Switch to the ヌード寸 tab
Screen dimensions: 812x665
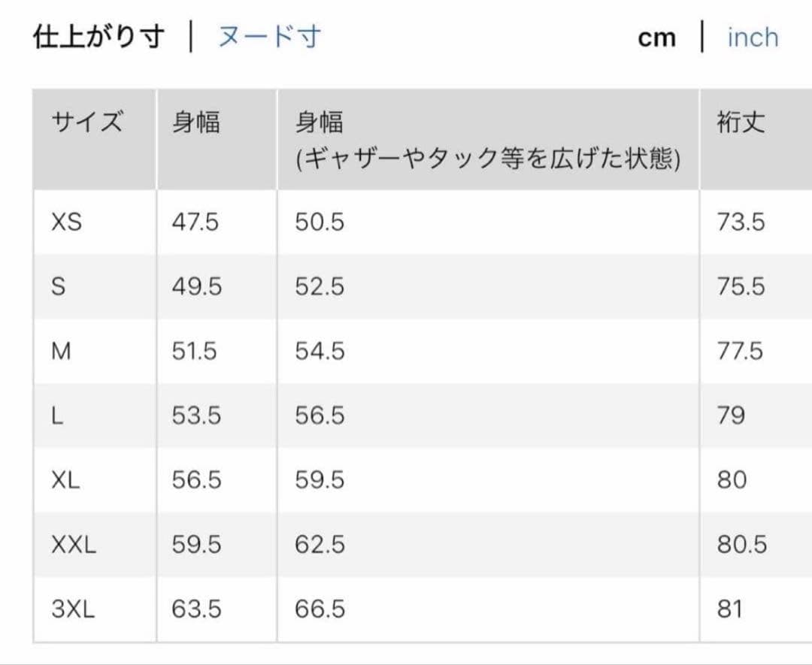(x=269, y=37)
